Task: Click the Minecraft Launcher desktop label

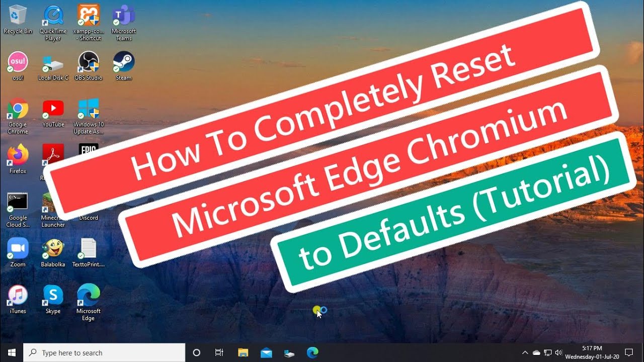Action: [x=53, y=221]
